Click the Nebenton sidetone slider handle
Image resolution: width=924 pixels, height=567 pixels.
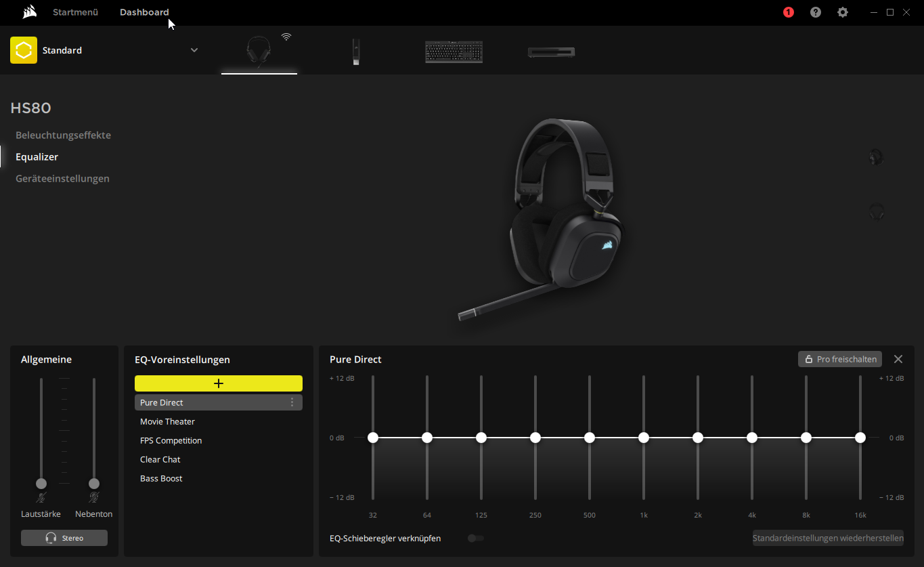(94, 484)
